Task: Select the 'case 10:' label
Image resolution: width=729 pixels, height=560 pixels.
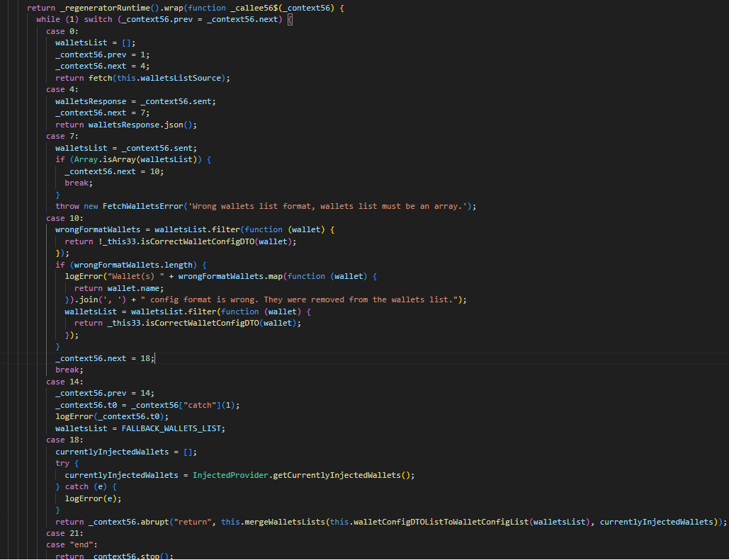Action: click(64, 218)
